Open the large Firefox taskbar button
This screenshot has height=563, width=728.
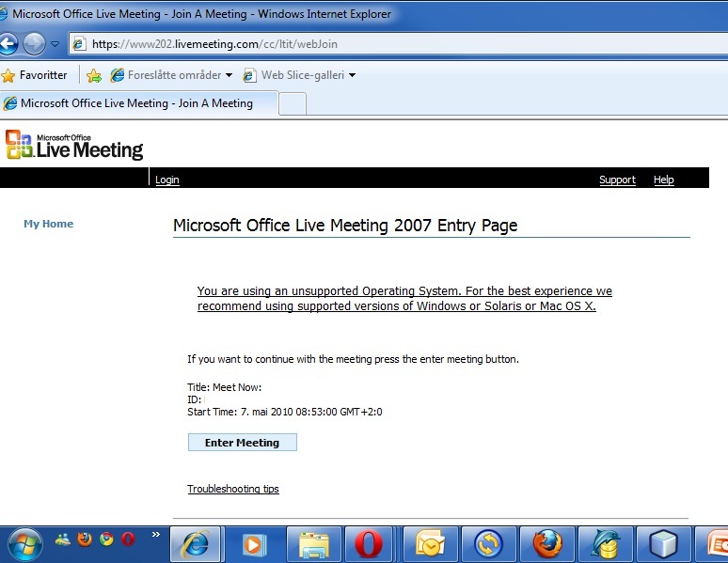(x=546, y=544)
